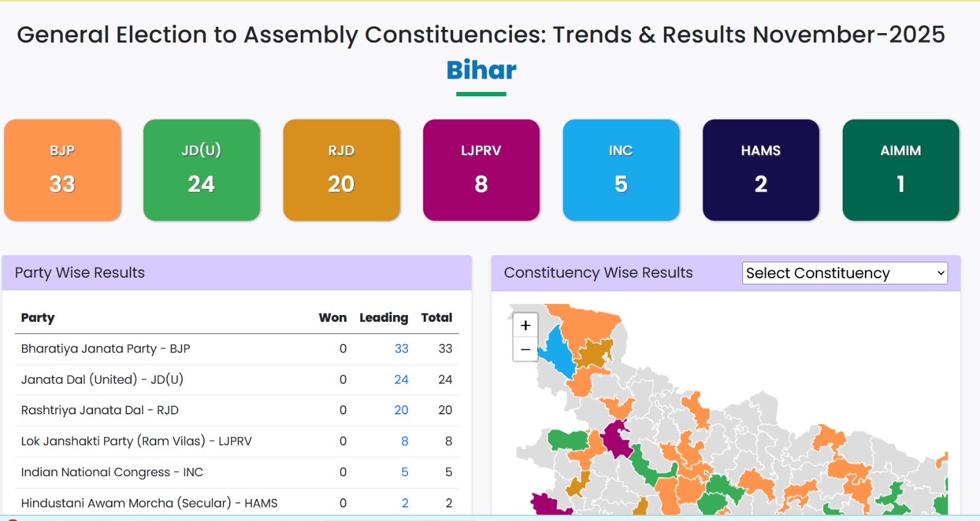Click the Leading column header
The image size is (980, 521).
[x=383, y=318]
